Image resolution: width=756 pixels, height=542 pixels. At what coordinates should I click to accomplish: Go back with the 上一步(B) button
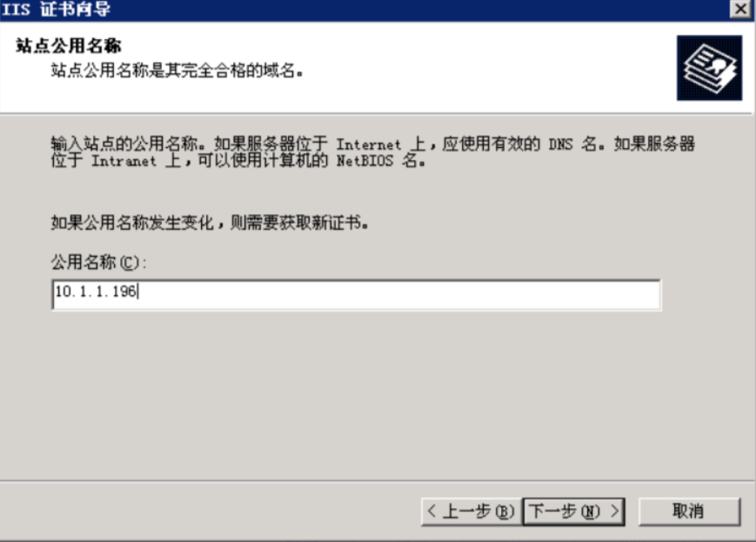(472, 512)
